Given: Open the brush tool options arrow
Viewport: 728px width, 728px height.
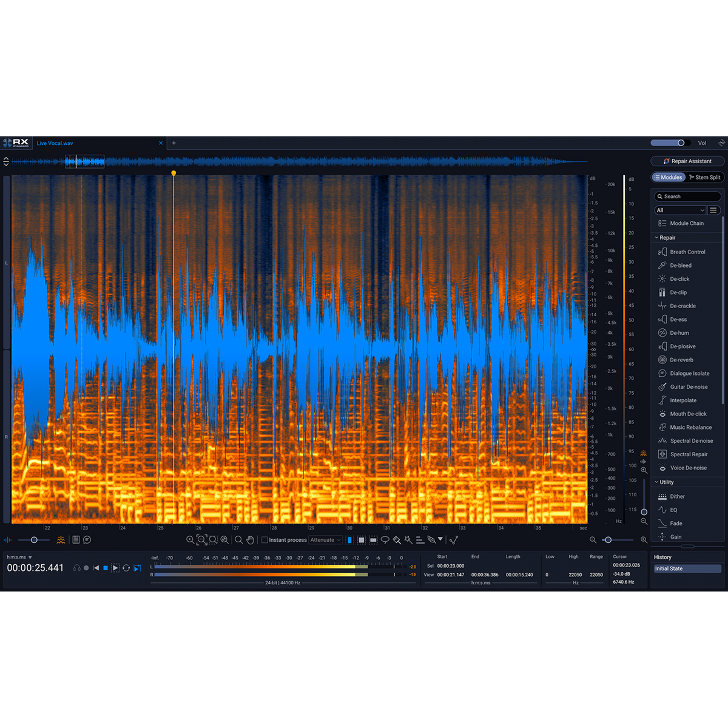Looking at the screenshot, I should (x=440, y=539).
